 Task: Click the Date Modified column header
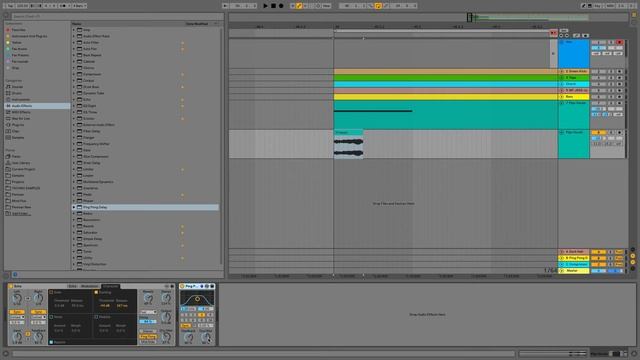tap(198, 24)
